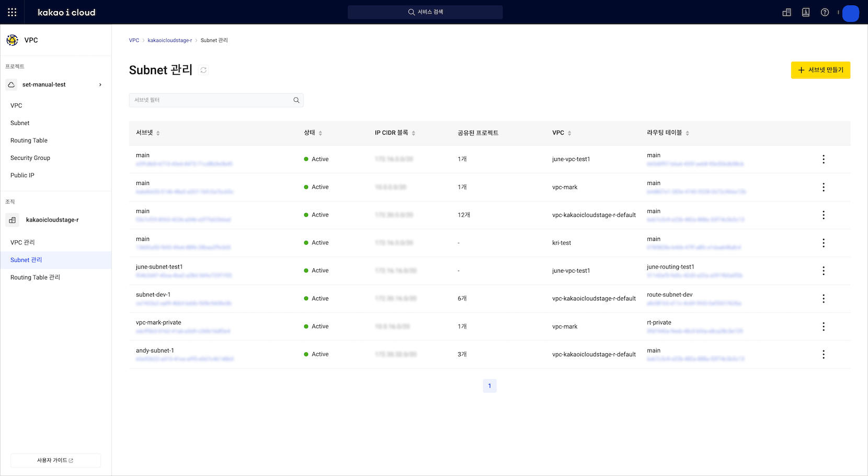
Task: Click 6개 shared projects cell
Action: tap(462, 299)
